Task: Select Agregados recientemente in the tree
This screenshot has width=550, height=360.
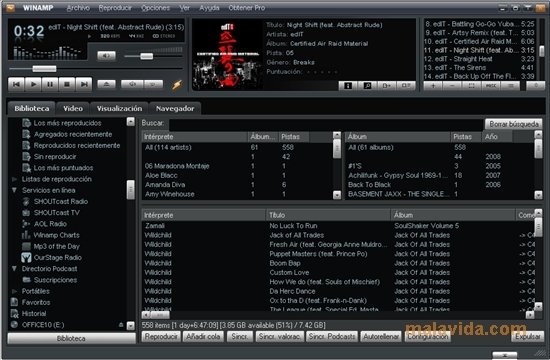Action: [73, 134]
